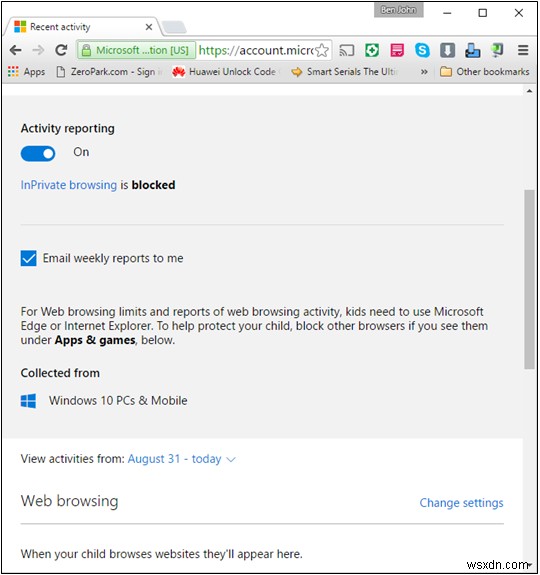
Task: Open the green plus extension icon
Action: click(372, 50)
